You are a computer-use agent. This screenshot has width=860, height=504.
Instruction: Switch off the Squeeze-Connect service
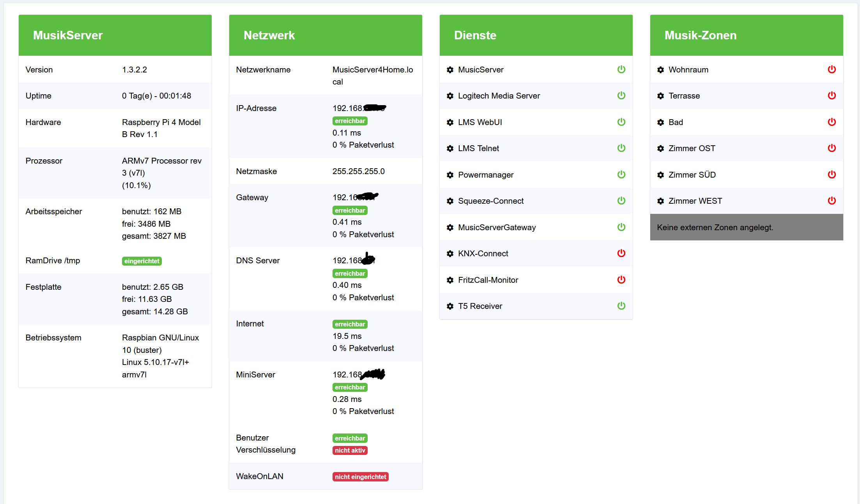[621, 201]
